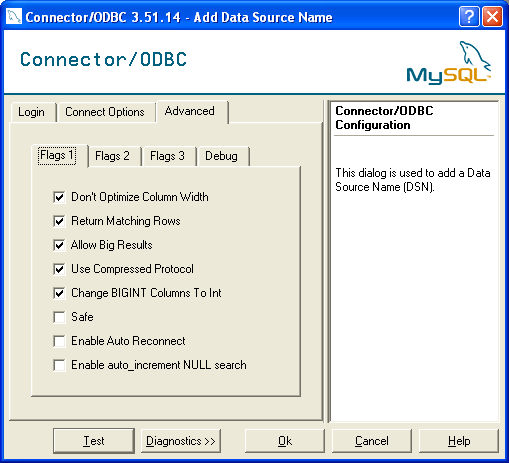Click the help question mark title bar icon
The height and width of the screenshot is (463, 509).
[x=469, y=16]
